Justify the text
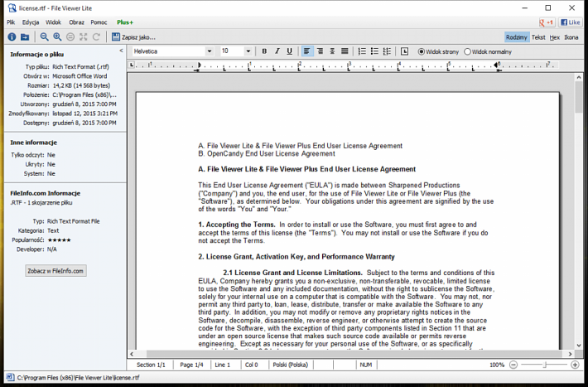This screenshot has width=588, height=387. pyautogui.click(x=345, y=51)
